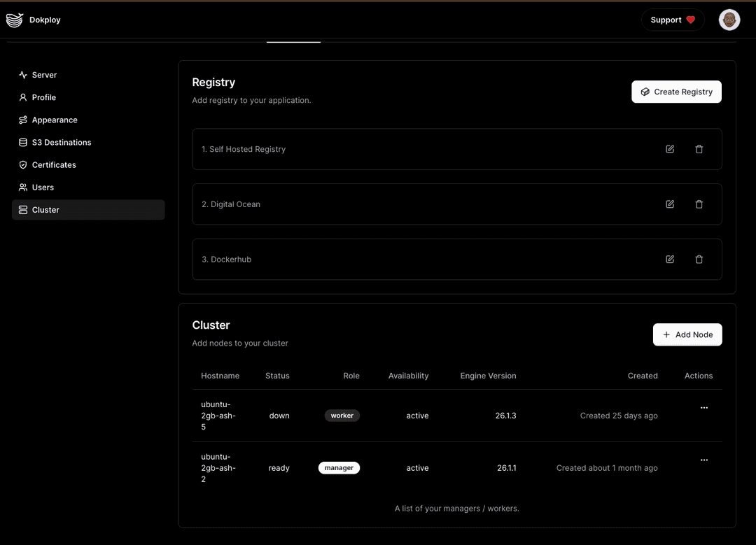Open the user avatar menu
The height and width of the screenshot is (545, 756).
729,20
